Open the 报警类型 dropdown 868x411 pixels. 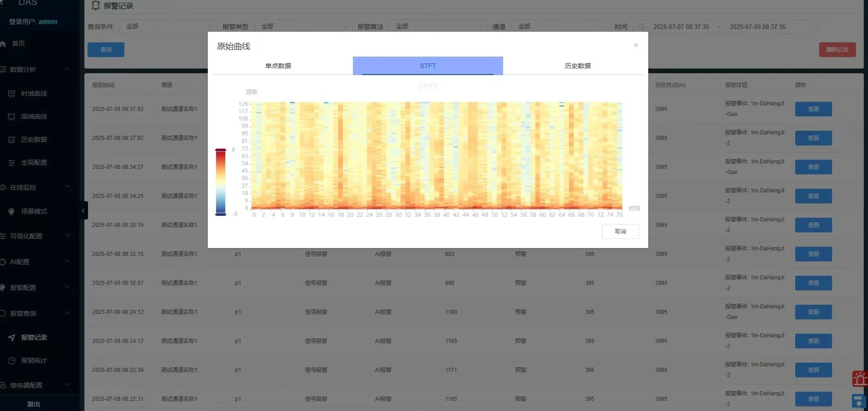tap(303, 27)
